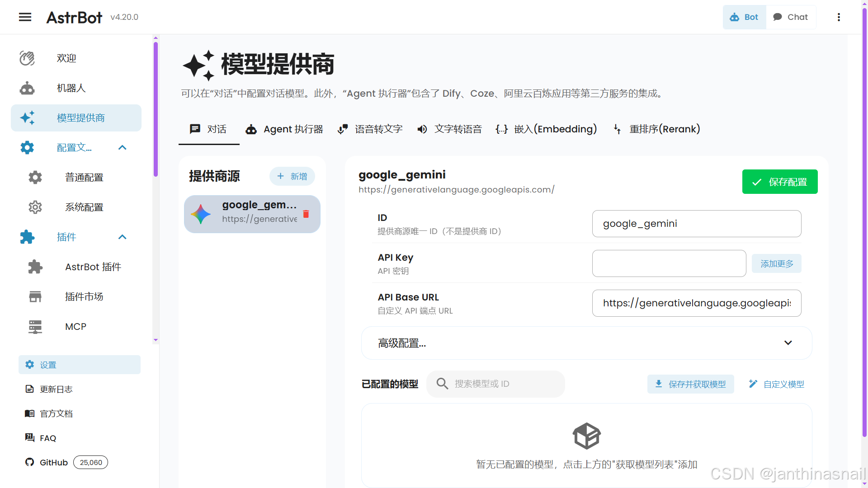
Task: Click the GitHub star count badge
Action: click(x=90, y=462)
